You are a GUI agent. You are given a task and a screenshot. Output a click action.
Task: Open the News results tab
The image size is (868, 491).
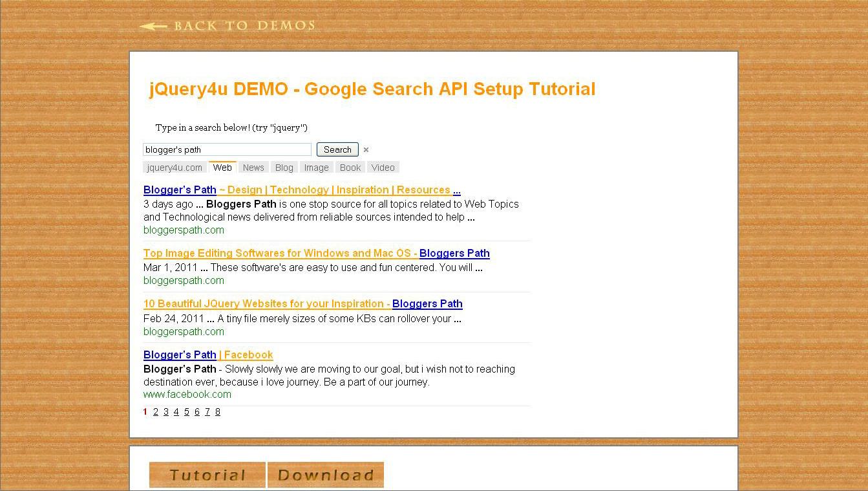[x=253, y=168]
